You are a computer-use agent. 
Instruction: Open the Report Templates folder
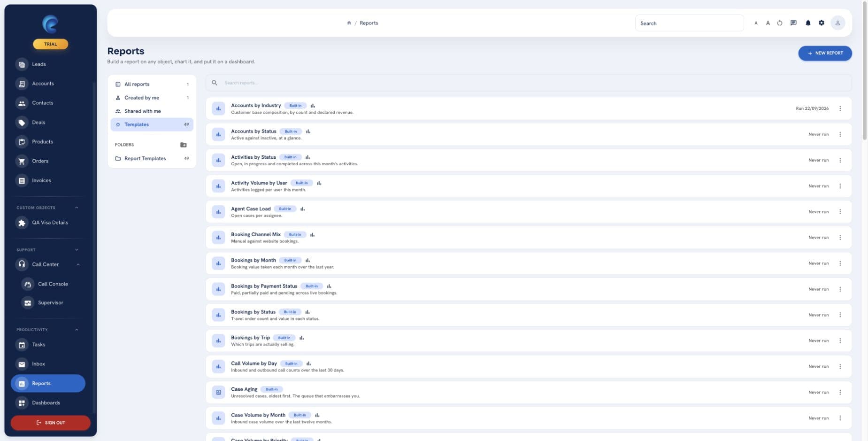coord(152,159)
